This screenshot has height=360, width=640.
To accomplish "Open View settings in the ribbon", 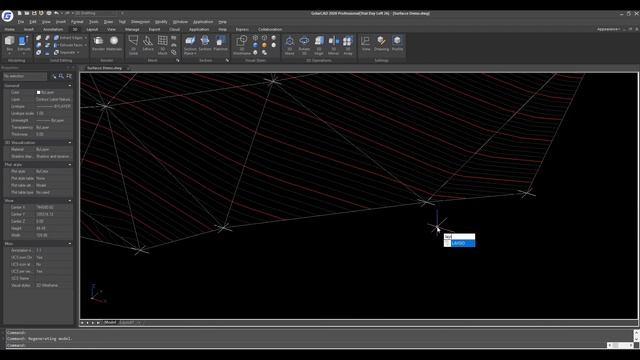I will [x=366, y=43].
